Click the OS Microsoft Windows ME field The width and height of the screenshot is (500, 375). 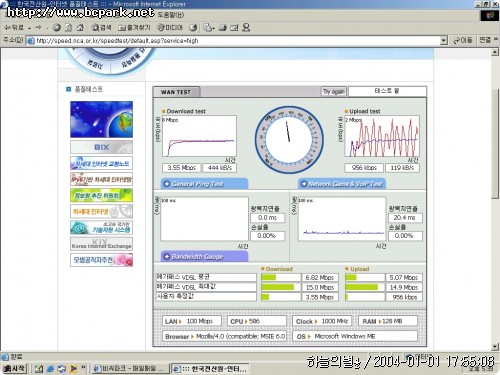[355, 336]
